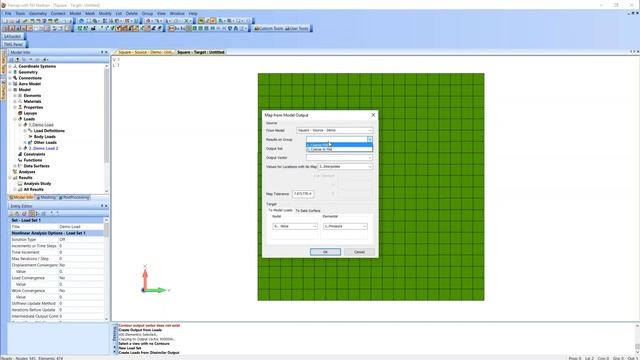640x360 pixels.
Task: Switch to Square - Target : Untitled tab
Action: point(200,52)
